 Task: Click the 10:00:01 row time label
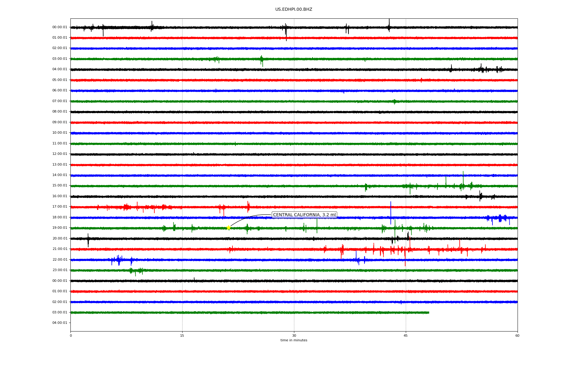click(x=60, y=133)
